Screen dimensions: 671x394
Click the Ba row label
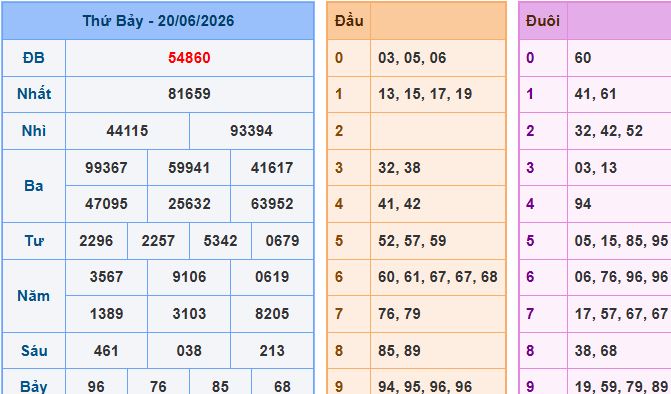click(x=34, y=186)
